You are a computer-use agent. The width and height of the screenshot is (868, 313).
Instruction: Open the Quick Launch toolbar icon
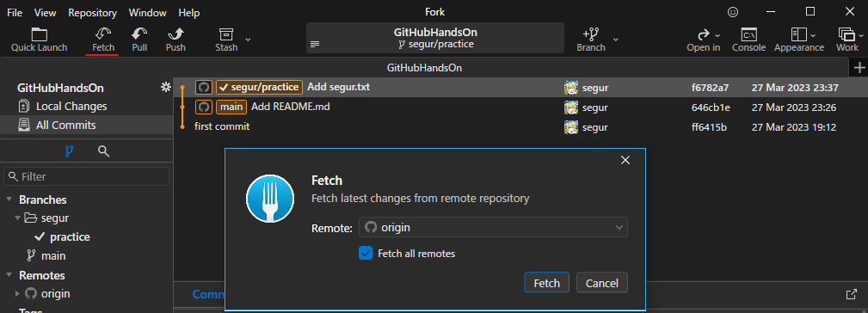point(39,40)
